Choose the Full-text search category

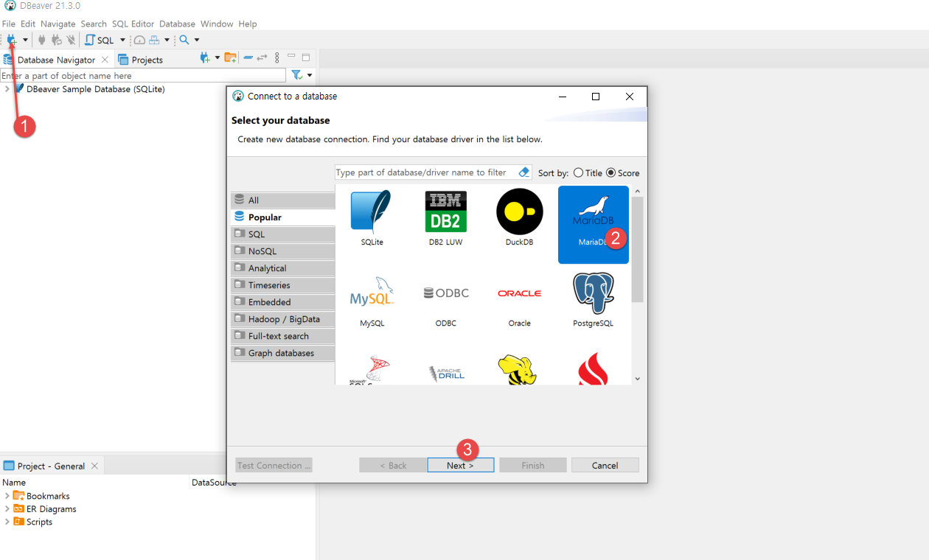(283, 336)
